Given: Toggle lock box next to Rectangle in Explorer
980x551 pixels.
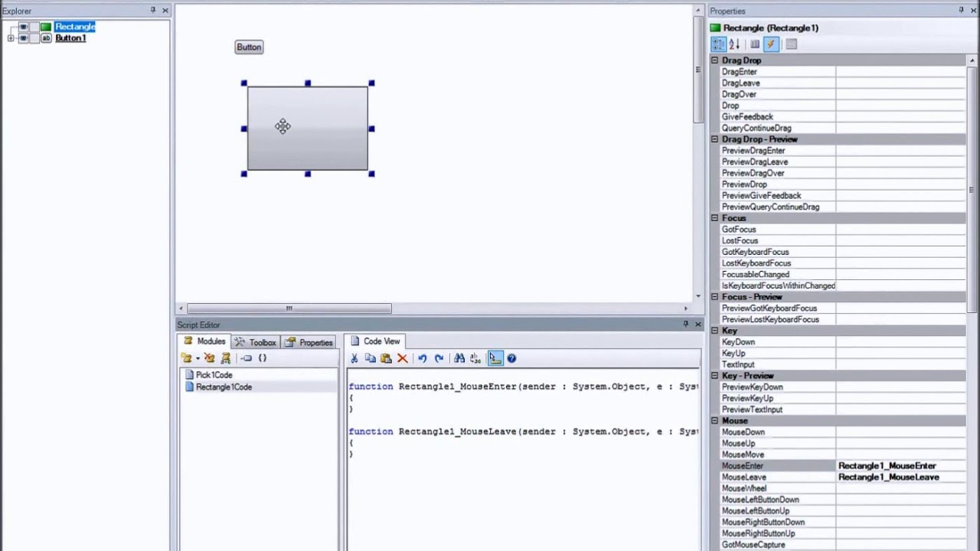Looking at the screenshot, I should tap(34, 27).
